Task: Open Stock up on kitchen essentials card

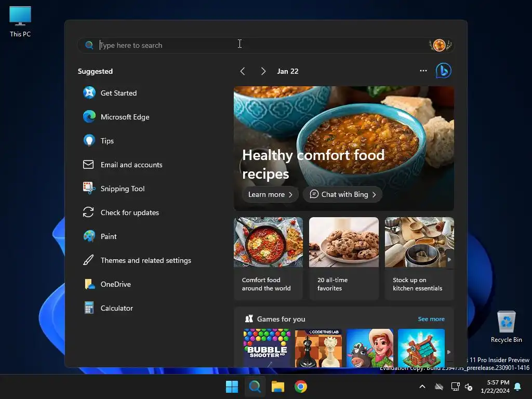Action: pos(419,259)
